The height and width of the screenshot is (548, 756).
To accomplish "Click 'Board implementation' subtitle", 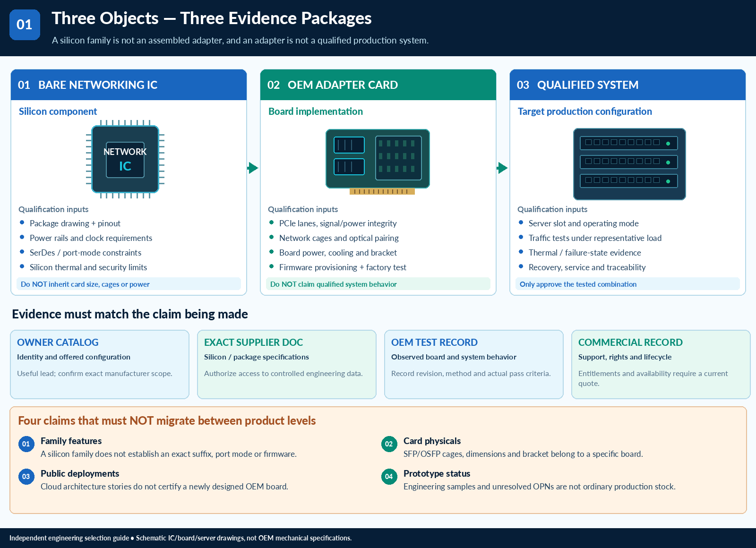I will click(316, 111).
